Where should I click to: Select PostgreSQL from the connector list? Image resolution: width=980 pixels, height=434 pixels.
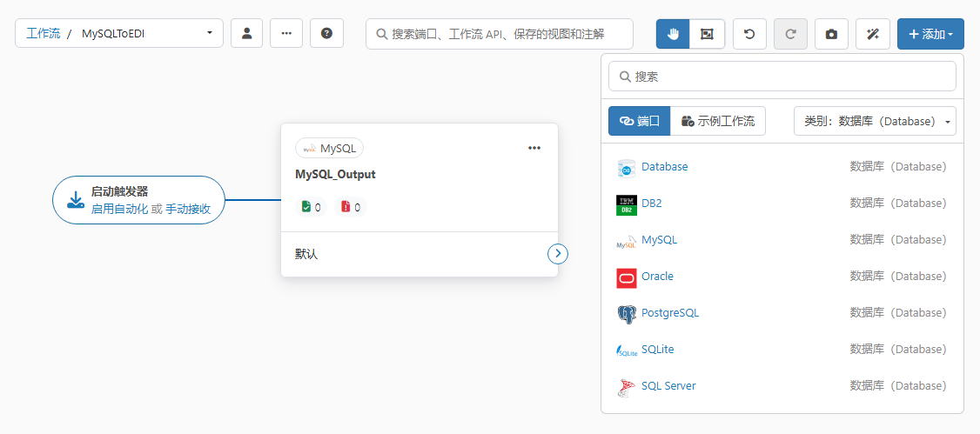669,313
